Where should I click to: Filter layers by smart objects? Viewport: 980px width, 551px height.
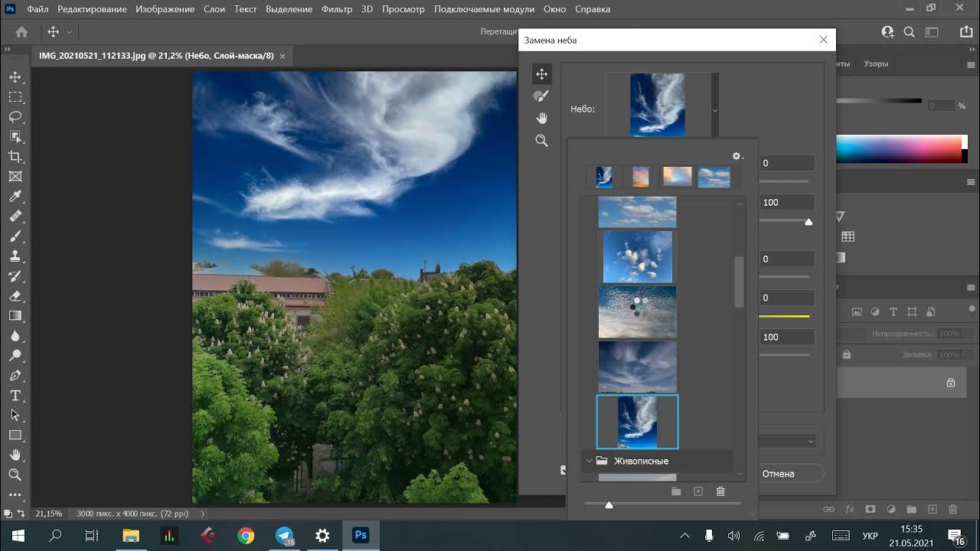pos(930,312)
